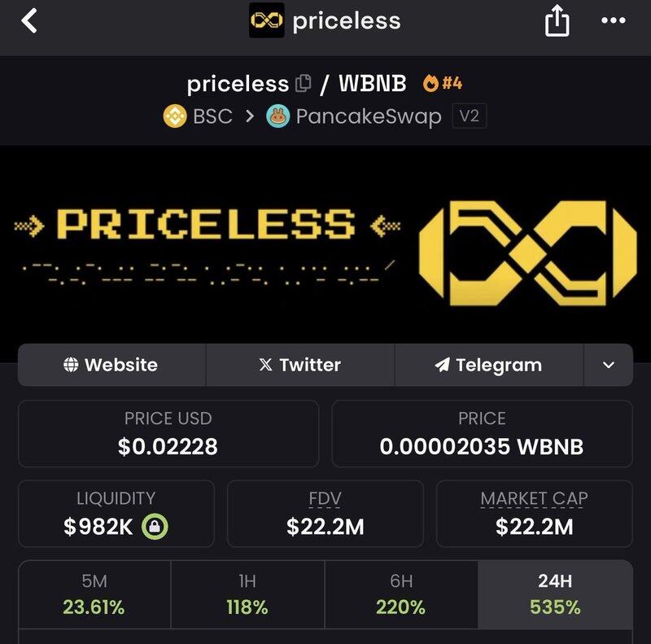Tap the V2 version badge

tap(470, 116)
